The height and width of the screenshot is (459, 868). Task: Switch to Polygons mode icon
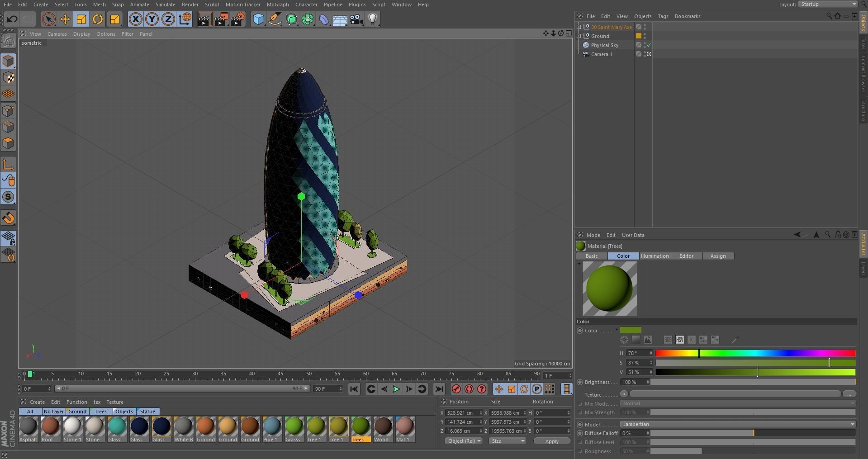pos(8,143)
